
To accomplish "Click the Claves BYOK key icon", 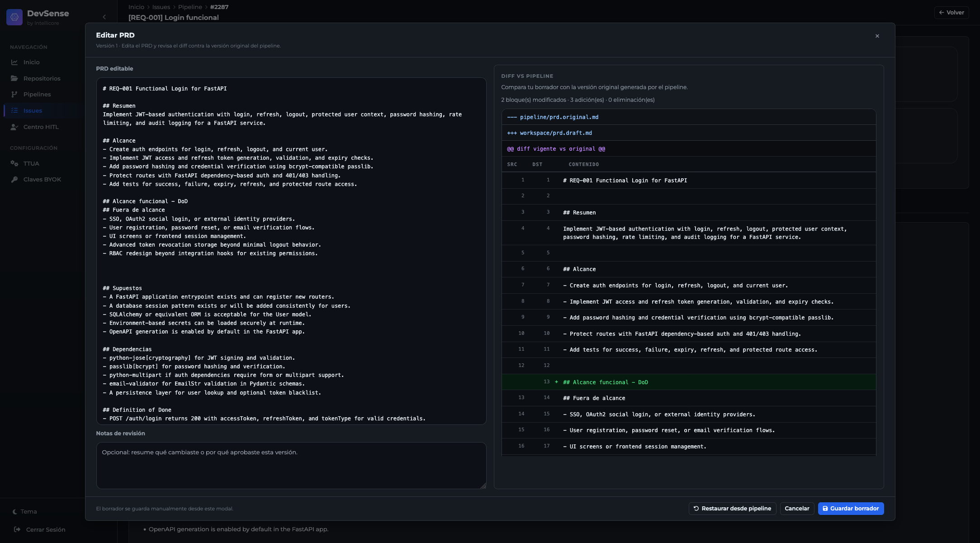I will 14,180.
